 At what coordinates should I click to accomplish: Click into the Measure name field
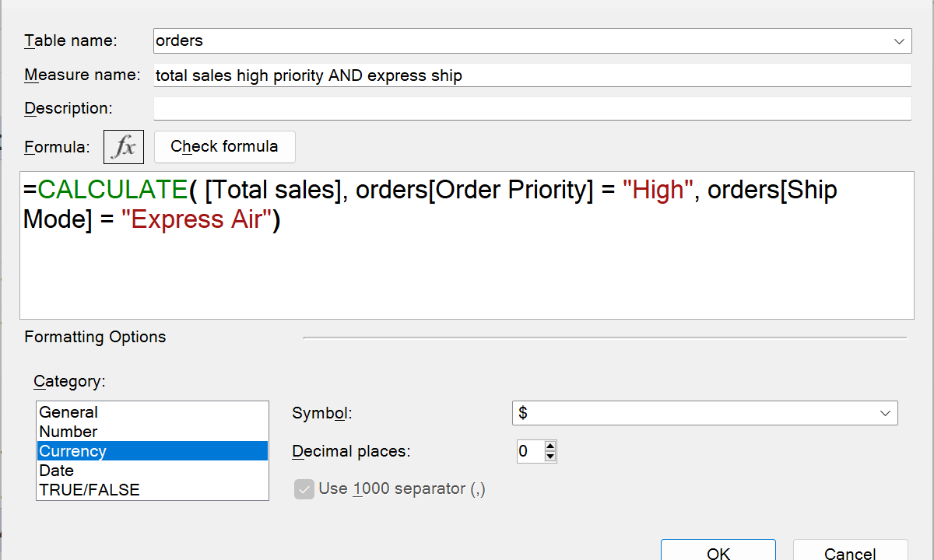(x=532, y=75)
